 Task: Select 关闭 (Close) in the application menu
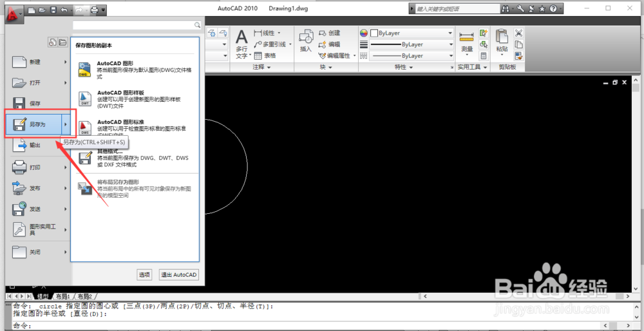(37, 252)
